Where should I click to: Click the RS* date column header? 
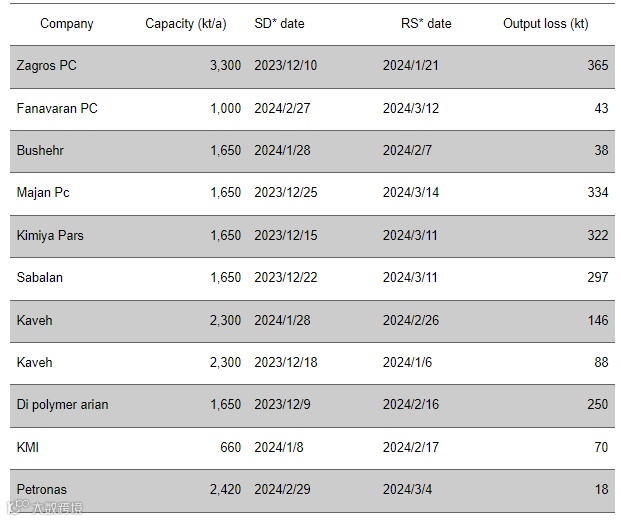coord(426,24)
